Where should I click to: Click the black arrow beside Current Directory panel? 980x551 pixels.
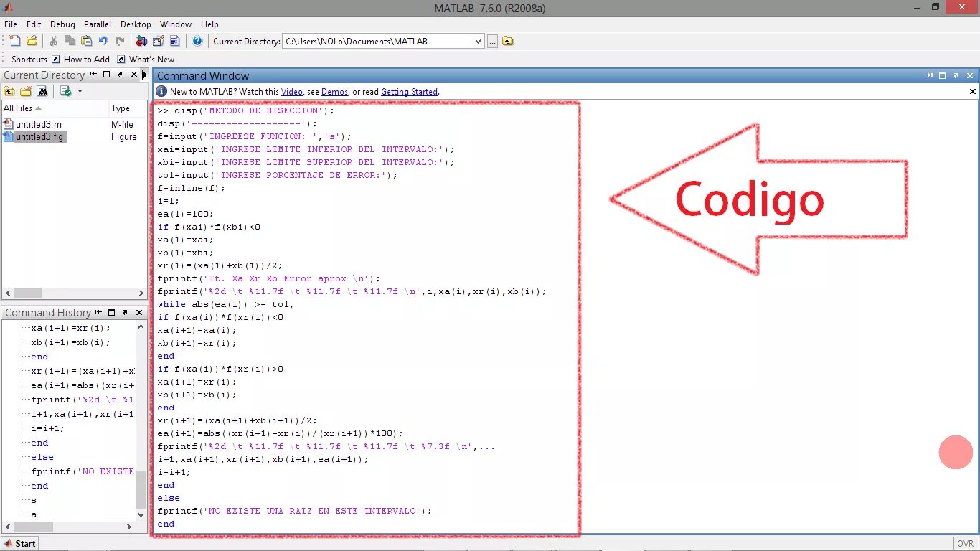point(144,75)
